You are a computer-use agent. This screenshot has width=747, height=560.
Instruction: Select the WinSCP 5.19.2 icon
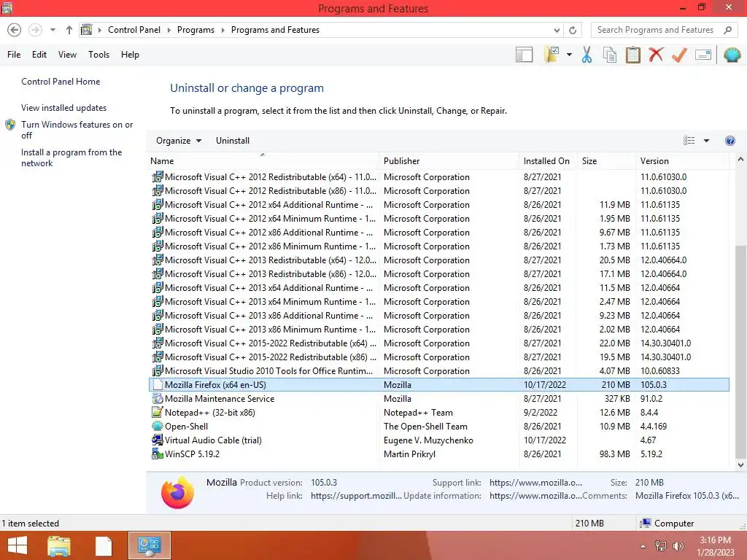pyautogui.click(x=158, y=454)
